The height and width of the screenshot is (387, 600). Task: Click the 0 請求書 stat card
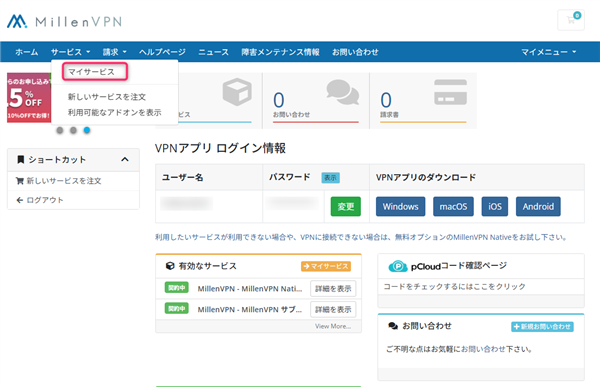[423, 101]
